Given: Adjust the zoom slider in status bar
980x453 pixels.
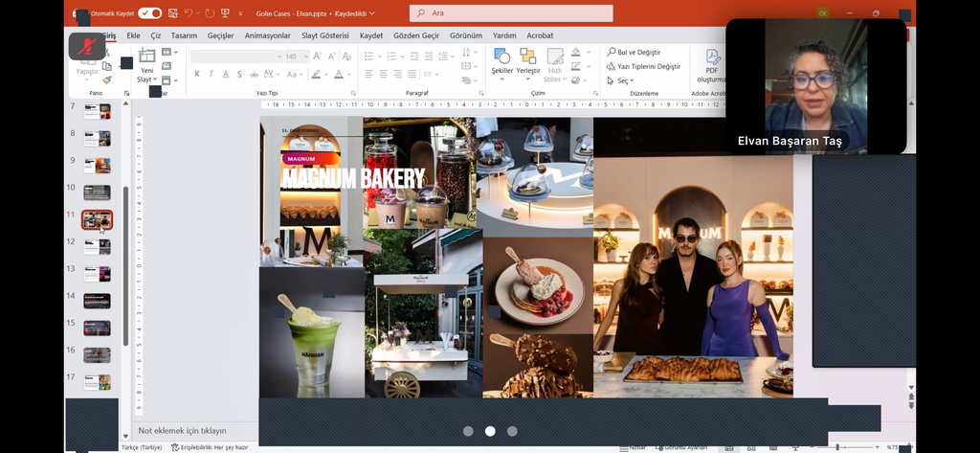Looking at the screenshot, I should click(x=837, y=447).
